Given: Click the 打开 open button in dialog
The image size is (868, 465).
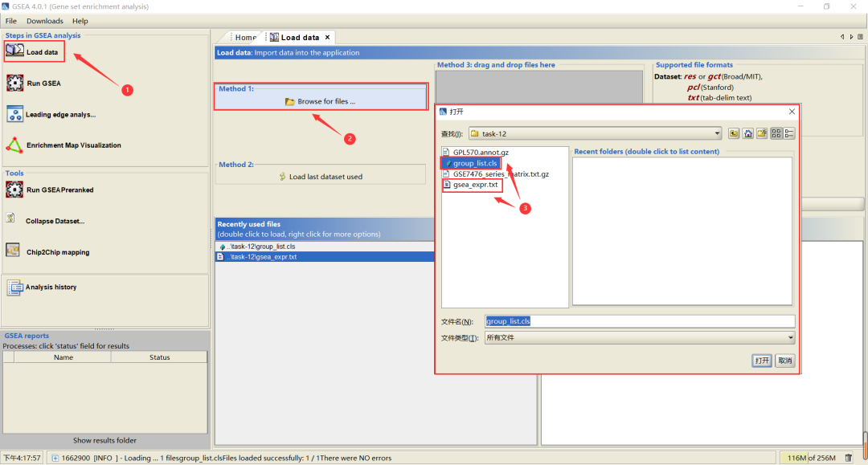Looking at the screenshot, I should click(762, 361).
